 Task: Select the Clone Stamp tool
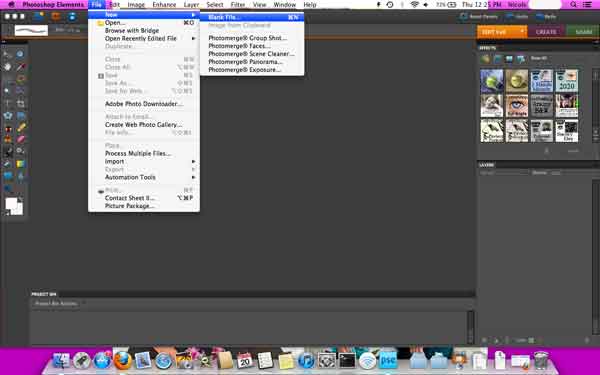tap(7, 139)
